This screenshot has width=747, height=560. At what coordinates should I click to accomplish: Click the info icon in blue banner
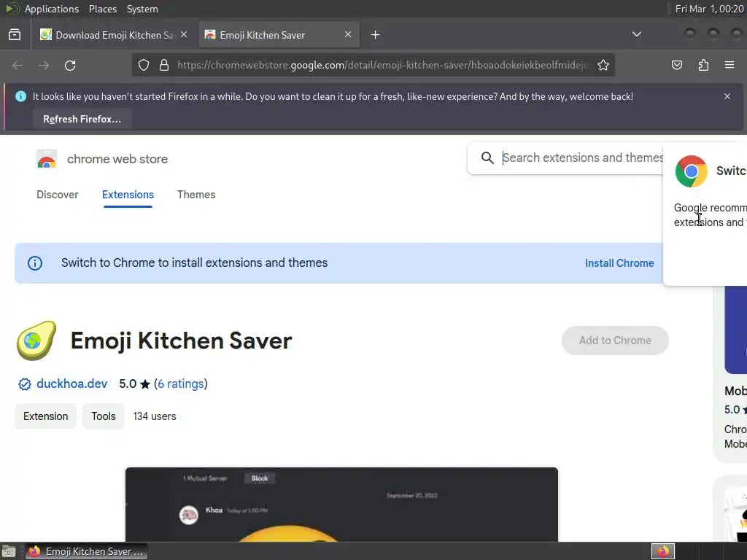click(x=35, y=262)
